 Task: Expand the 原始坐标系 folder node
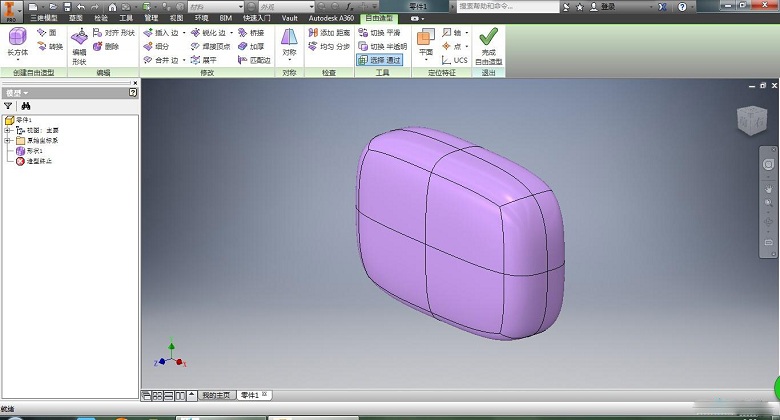pos(7,141)
